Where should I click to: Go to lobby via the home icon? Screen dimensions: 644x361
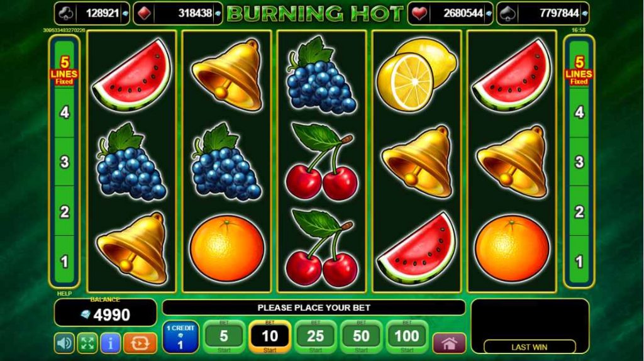click(x=449, y=343)
